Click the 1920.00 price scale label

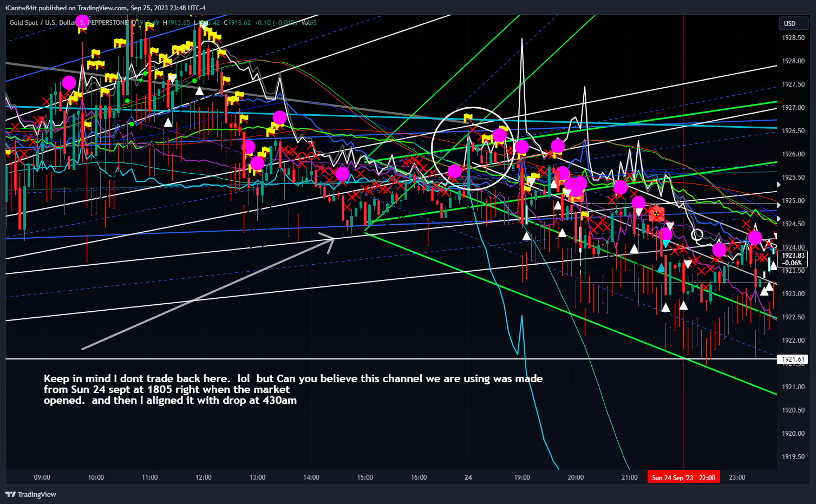(793, 434)
